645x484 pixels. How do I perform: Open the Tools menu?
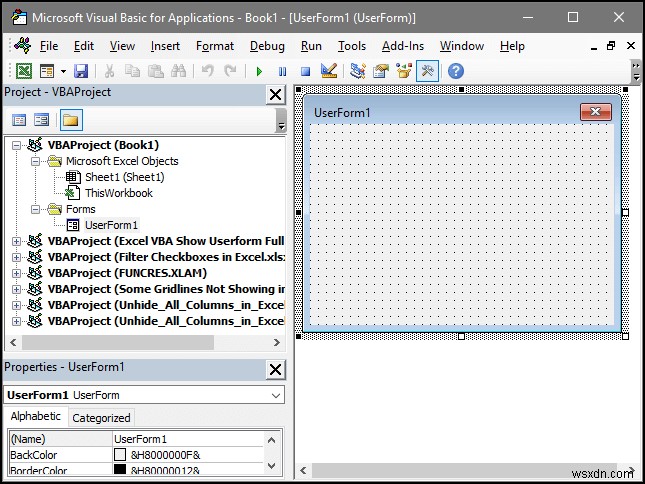352,46
